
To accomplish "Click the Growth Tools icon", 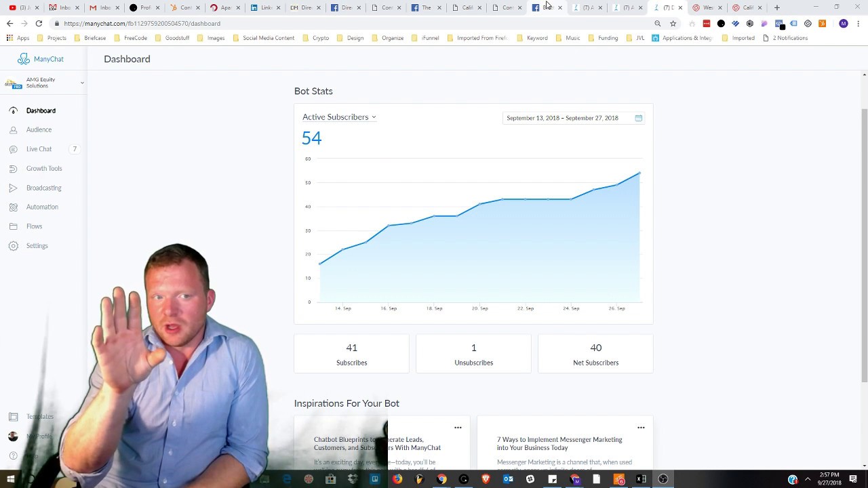I will [x=13, y=168].
